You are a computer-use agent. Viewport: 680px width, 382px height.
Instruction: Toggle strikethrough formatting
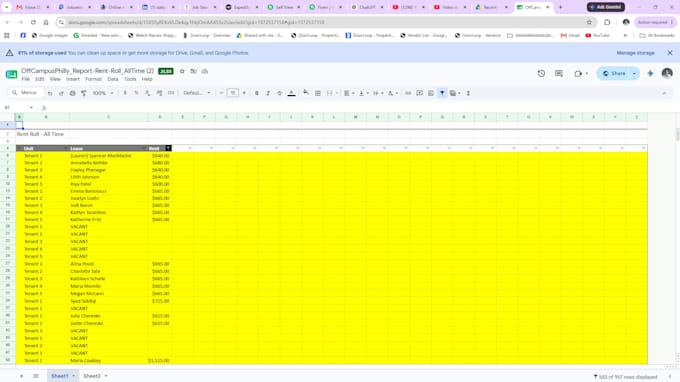[x=279, y=93]
